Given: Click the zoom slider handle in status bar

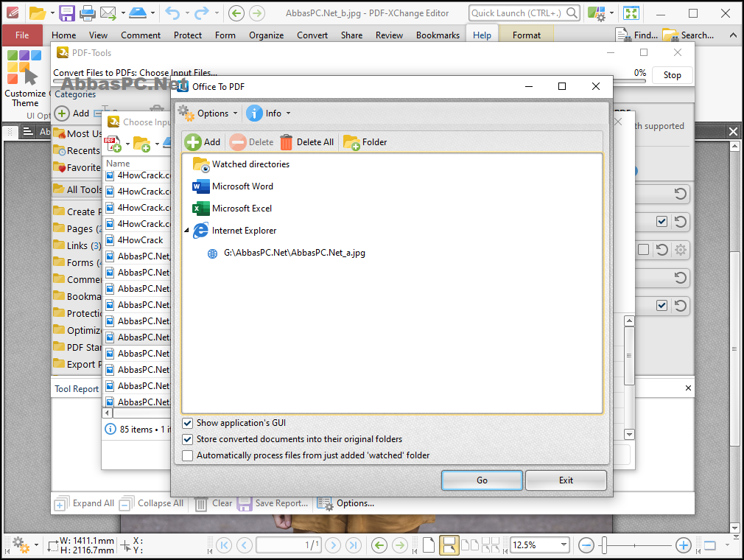Looking at the screenshot, I should pyautogui.click(x=604, y=545).
